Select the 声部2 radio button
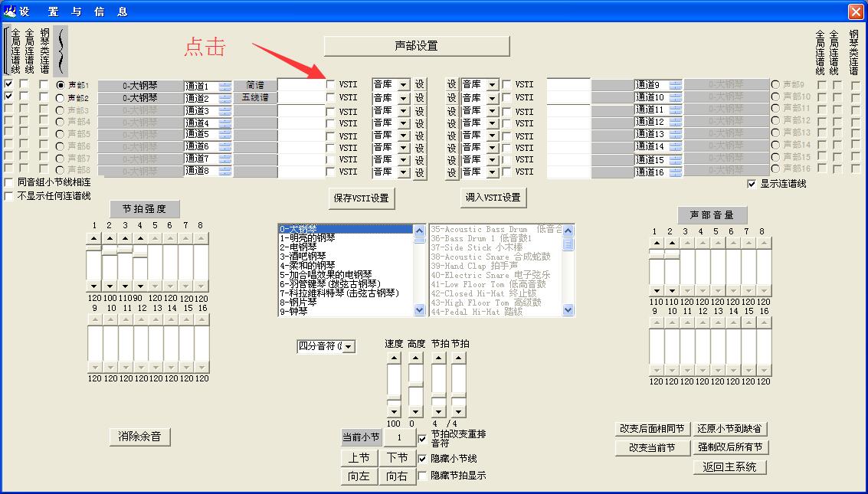Screen dimensions: 868x494 [x=60, y=98]
